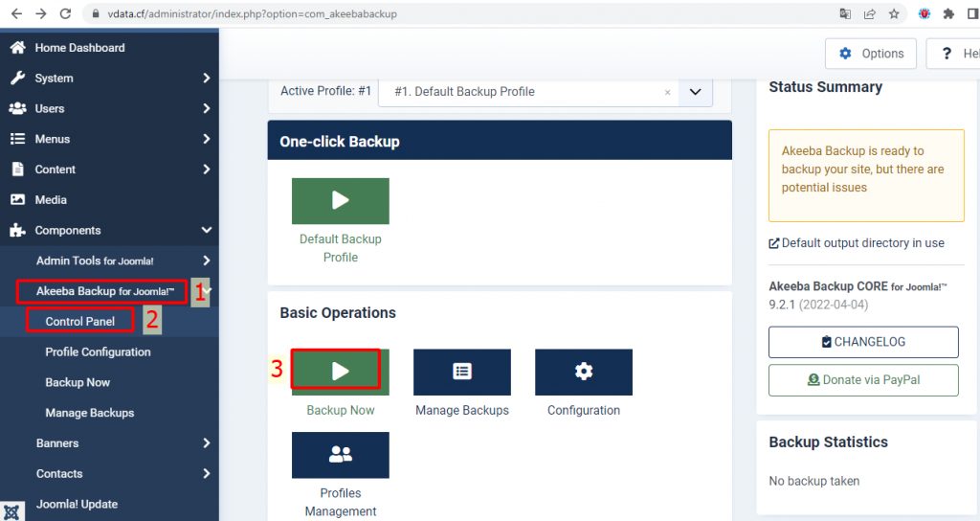Bookmark this page with the star icon
Image resolution: width=980 pixels, height=521 pixels.
tap(894, 14)
